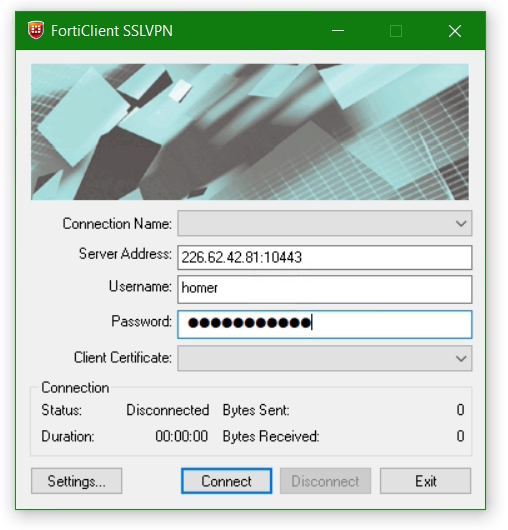Click the FortiClient shield icon in title bar
508x530 pixels.
(x=36, y=30)
